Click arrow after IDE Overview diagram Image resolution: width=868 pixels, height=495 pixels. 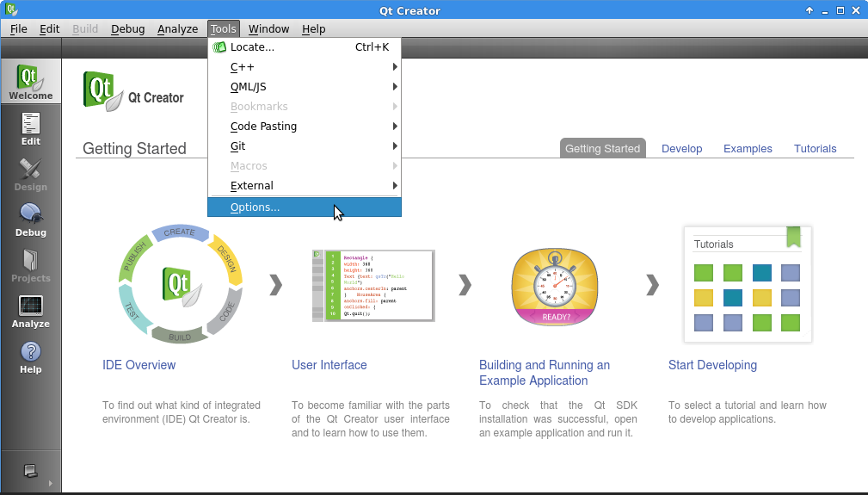(275, 285)
